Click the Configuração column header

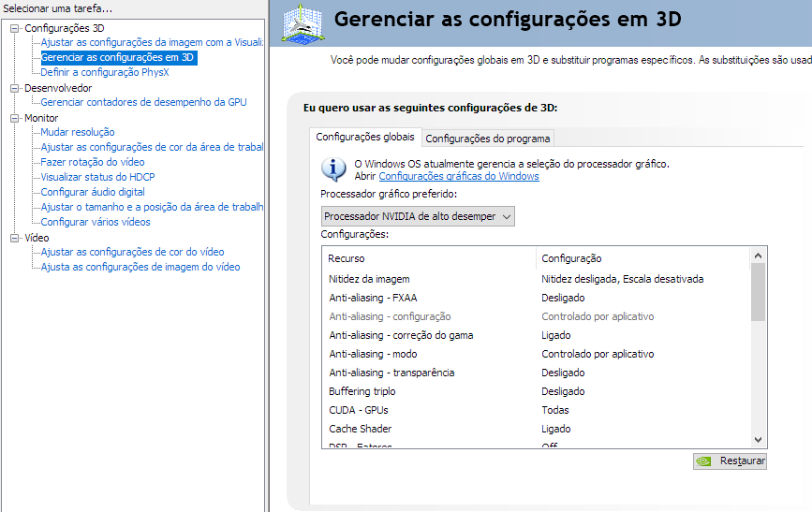pyautogui.click(x=642, y=258)
